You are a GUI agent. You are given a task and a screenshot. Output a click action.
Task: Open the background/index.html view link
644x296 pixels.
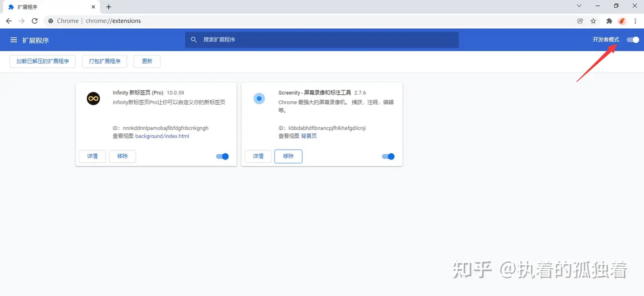coord(162,136)
